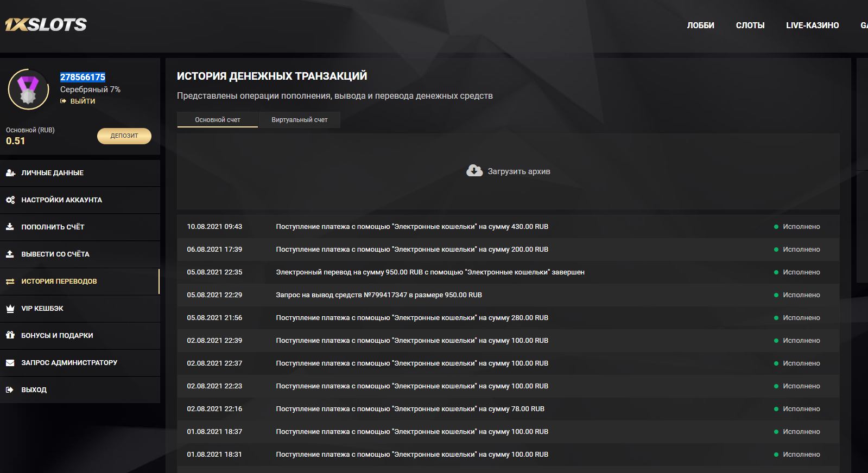Click the ДЕПОЗИТ button

point(124,136)
